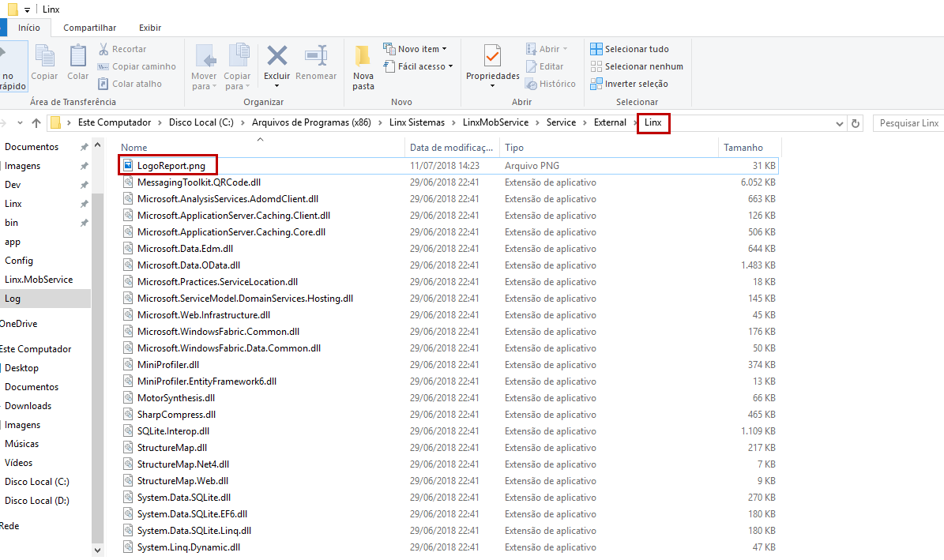Click the Pesquisar Linx search box
This screenshot has width=944, height=560.
coord(908,123)
